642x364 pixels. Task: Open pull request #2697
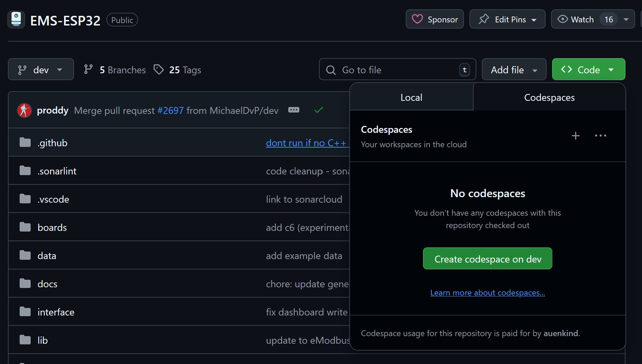pos(170,110)
